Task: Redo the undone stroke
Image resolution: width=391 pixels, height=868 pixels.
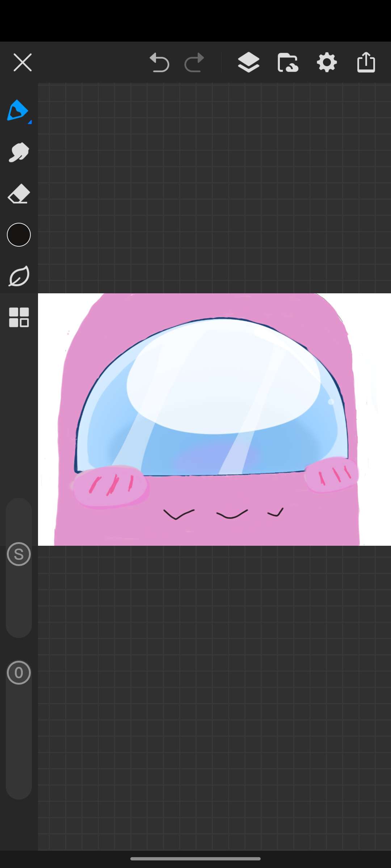Action: (194, 63)
